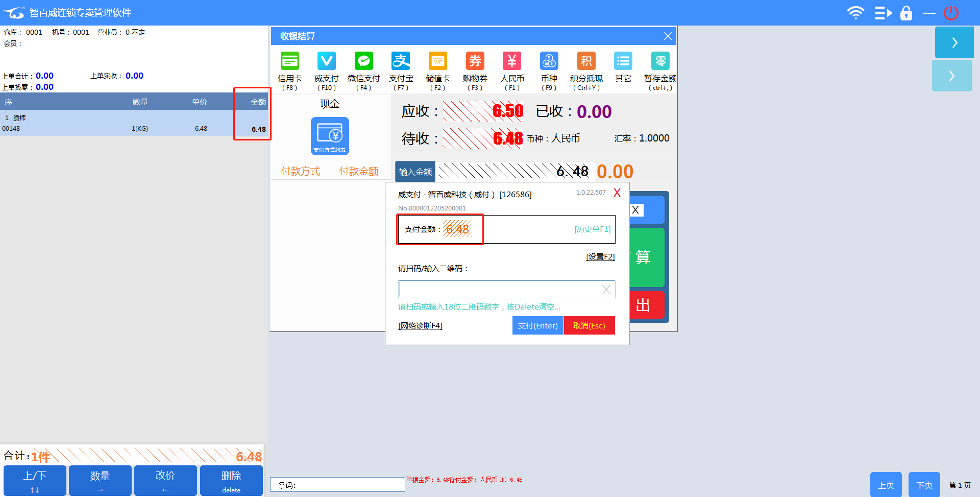Viewport: 980px width, 497px height.
Task: Click the lock screen icon in title bar
Action: [x=906, y=13]
